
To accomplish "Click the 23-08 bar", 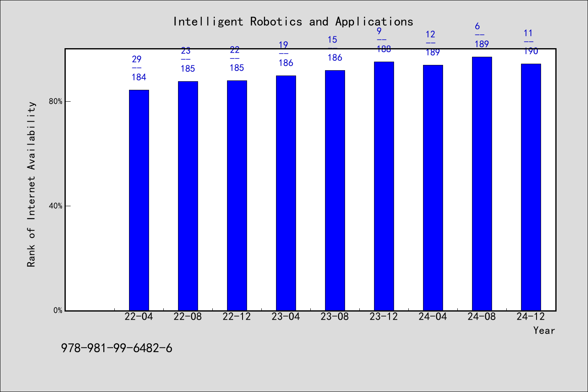I will click(335, 190).
